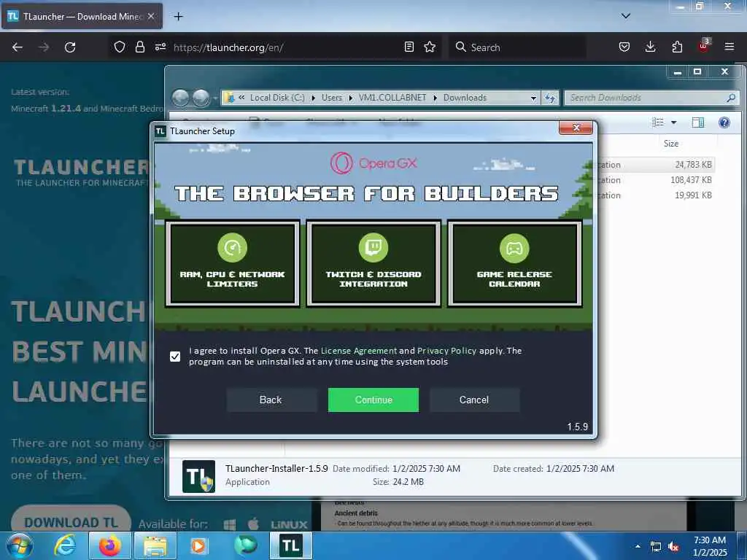Click the Game Release Calendar controller icon
This screenshot has height=560, width=747.
[x=514, y=248]
